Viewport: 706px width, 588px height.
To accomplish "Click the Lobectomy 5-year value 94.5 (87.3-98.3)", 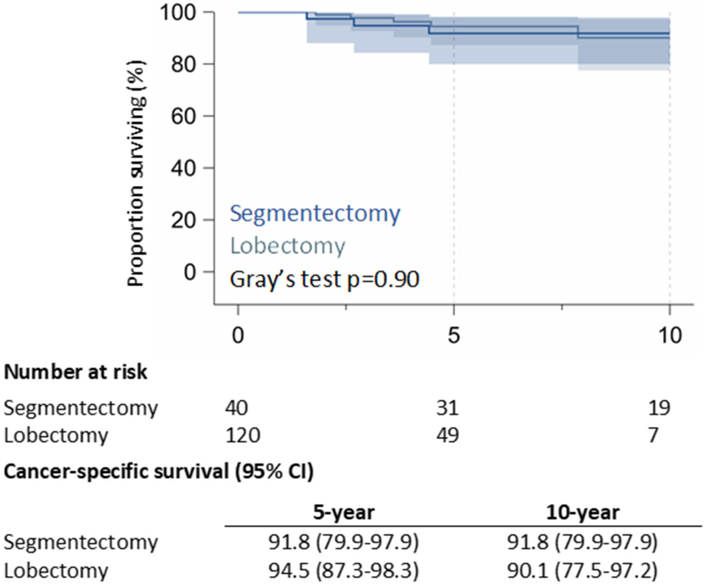I will pos(344,571).
